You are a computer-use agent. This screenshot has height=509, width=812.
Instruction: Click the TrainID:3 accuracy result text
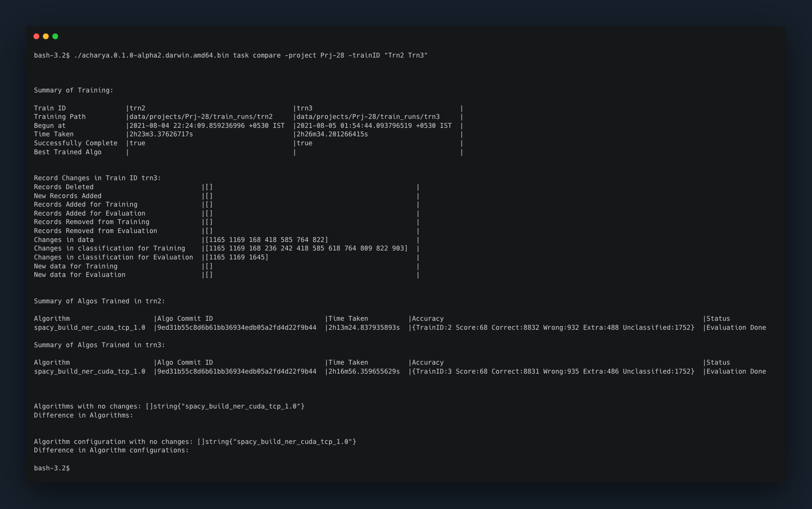tap(553, 372)
